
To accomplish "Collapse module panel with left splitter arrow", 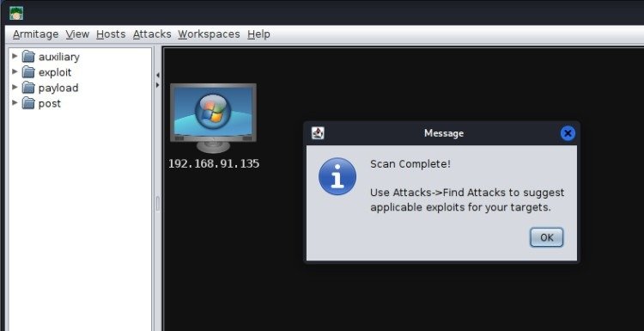I will click(158, 76).
